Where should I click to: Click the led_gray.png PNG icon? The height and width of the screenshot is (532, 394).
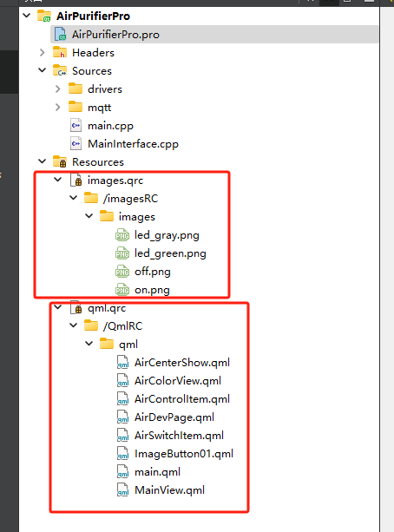tap(122, 235)
